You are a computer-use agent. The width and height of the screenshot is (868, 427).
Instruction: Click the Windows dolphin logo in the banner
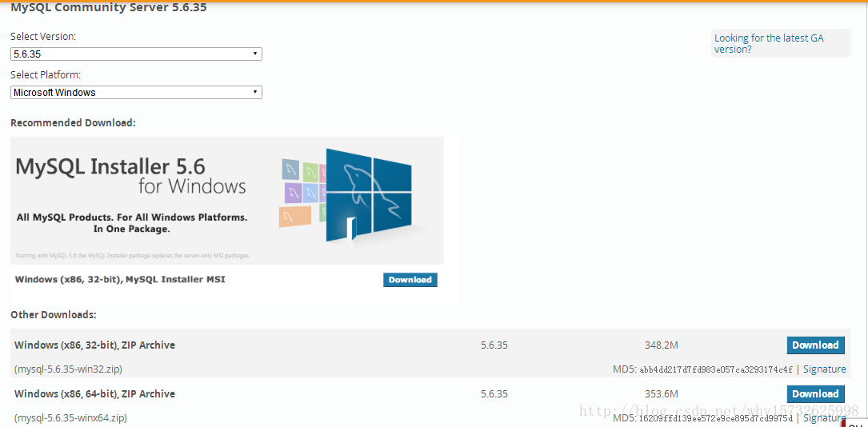point(368,194)
